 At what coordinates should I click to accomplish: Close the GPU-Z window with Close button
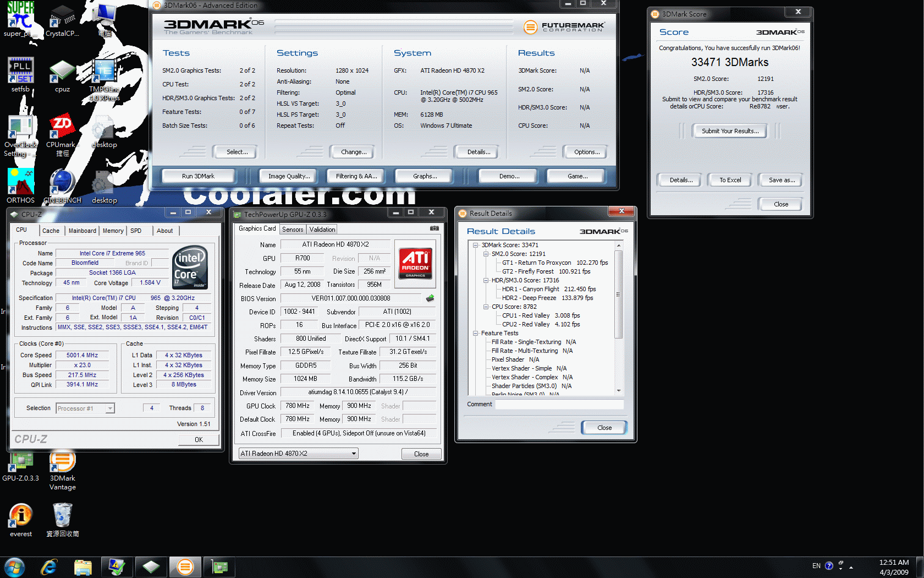pyautogui.click(x=421, y=454)
